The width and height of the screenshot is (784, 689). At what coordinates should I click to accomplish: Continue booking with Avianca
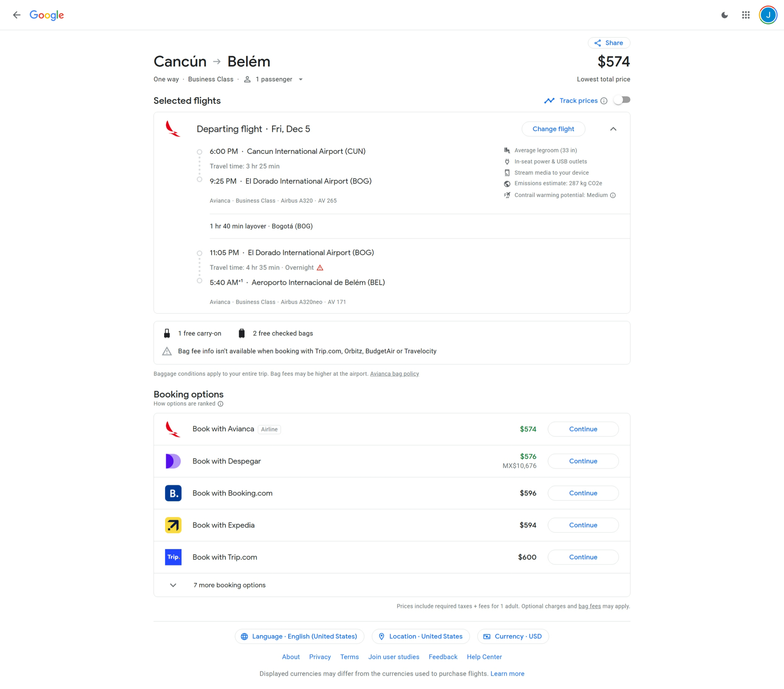[x=583, y=429]
